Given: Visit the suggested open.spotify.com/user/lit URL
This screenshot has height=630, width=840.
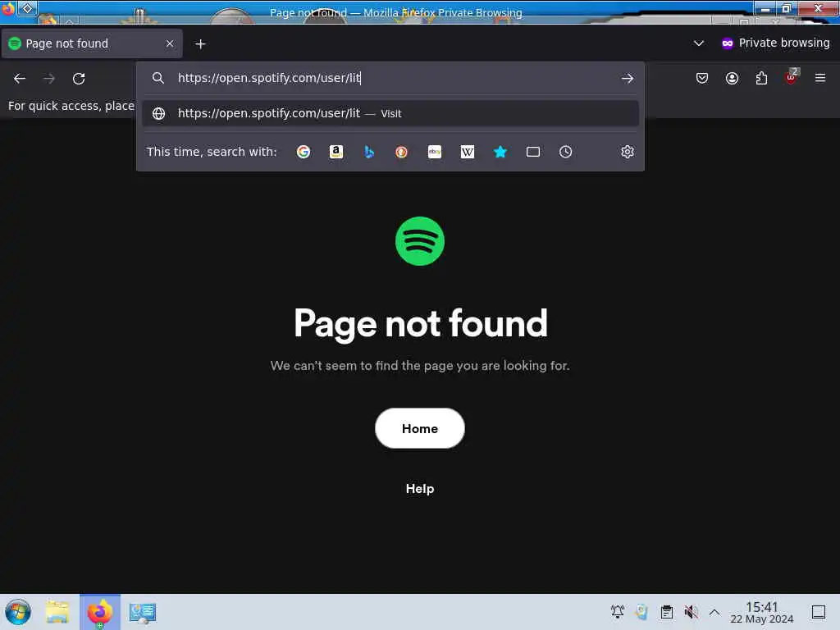Looking at the screenshot, I should click(390, 113).
